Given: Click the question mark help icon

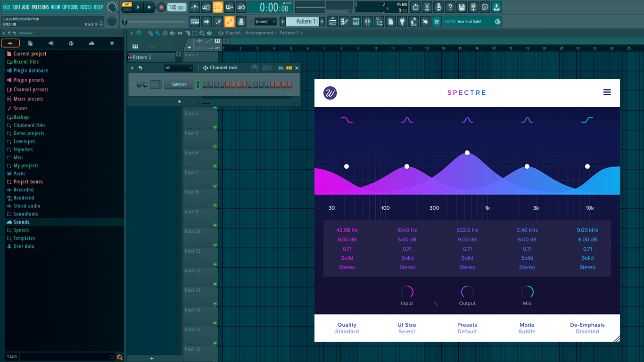Looking at the screenshot, I should coord(450,7).
